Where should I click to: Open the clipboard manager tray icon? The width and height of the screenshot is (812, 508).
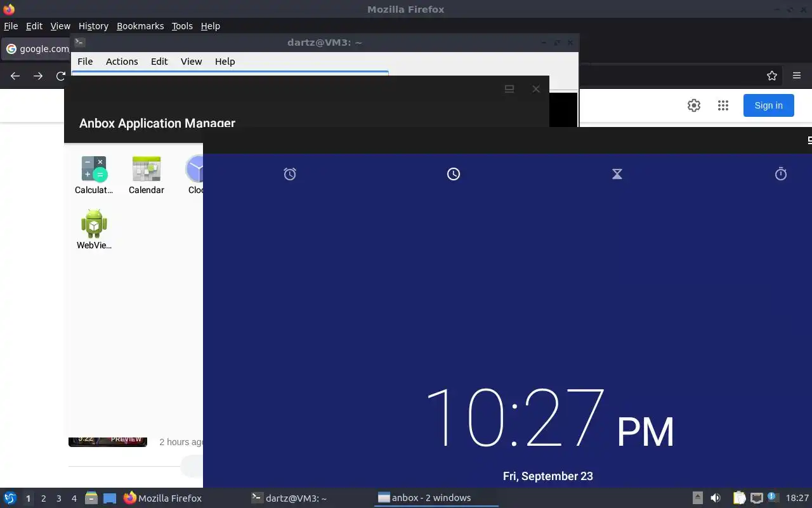tap(739, 498)
